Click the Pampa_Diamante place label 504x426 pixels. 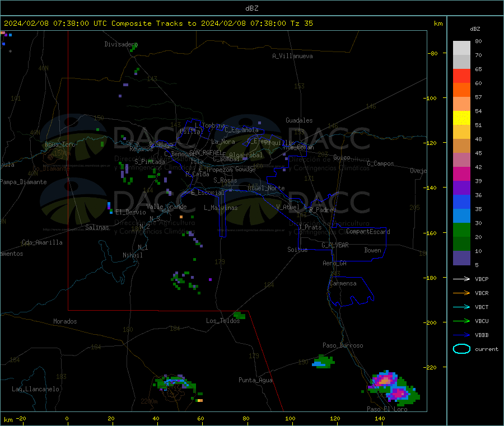click(x=24, y=182)
